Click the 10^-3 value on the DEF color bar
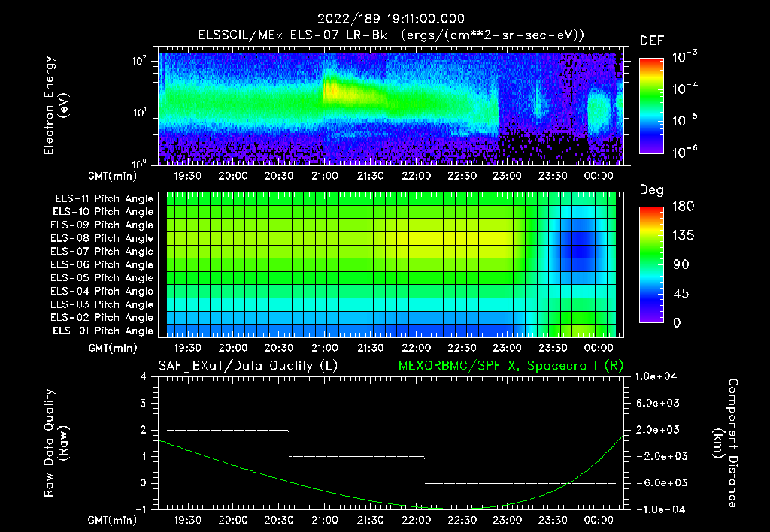The width and height of the screenshot is (770, 532). [684, 56]
